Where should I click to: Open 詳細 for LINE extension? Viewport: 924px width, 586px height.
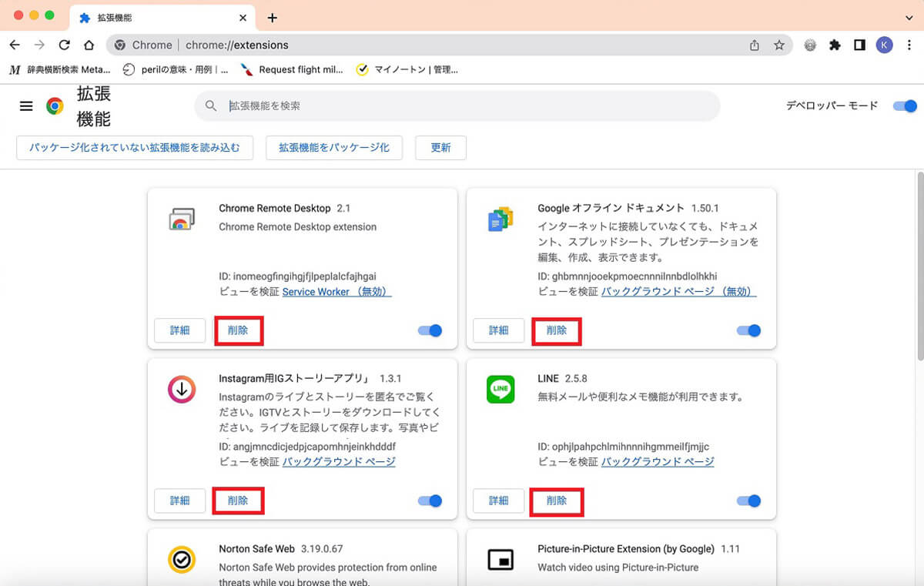click(498, 501)
